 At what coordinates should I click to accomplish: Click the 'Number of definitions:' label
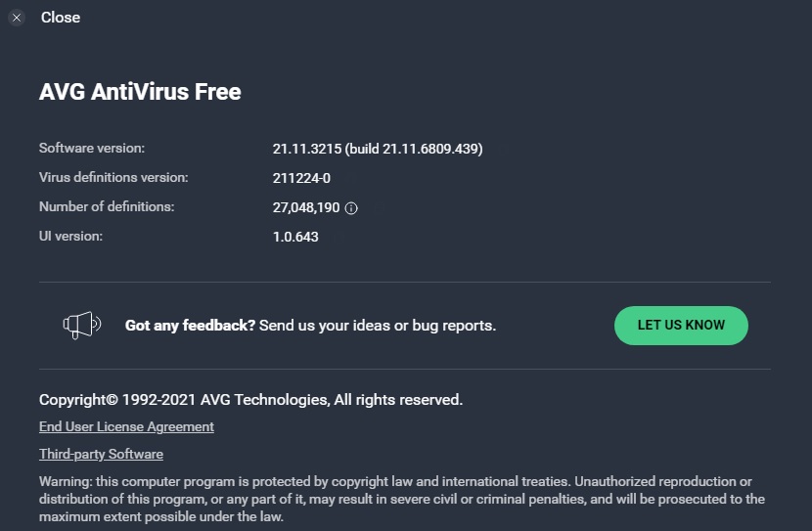tap(107, 206)
